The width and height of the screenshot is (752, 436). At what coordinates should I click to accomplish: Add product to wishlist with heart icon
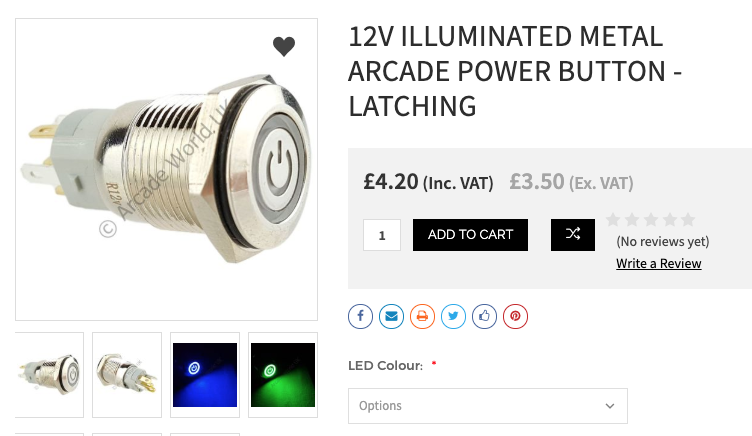pyautogui.click(x=284, y=47)
